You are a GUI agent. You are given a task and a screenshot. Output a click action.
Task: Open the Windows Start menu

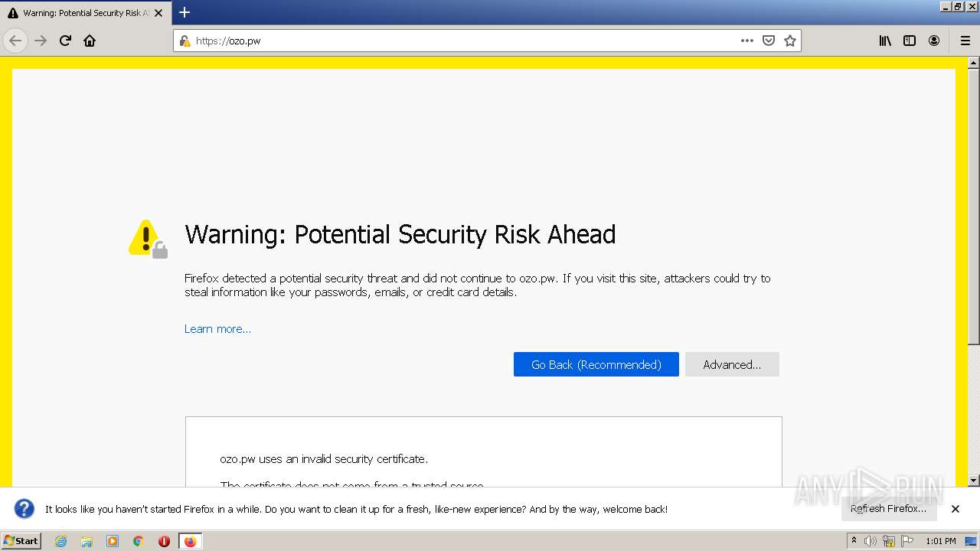pyautogui.click(x=21, y=541)
